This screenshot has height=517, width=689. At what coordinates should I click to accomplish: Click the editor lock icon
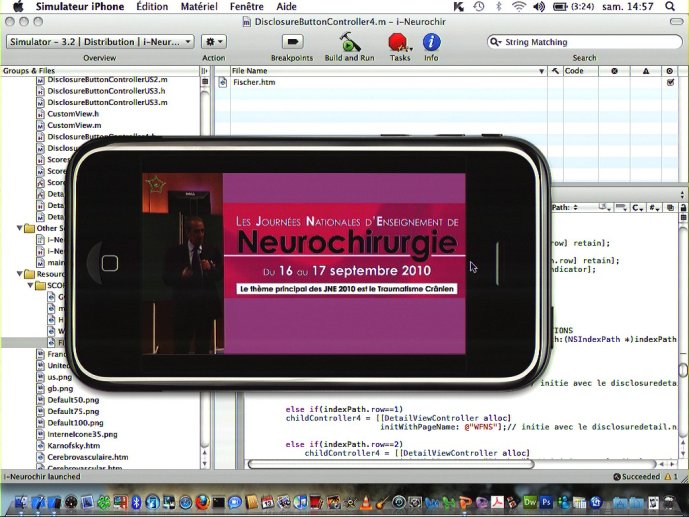(x=683, y=208)
